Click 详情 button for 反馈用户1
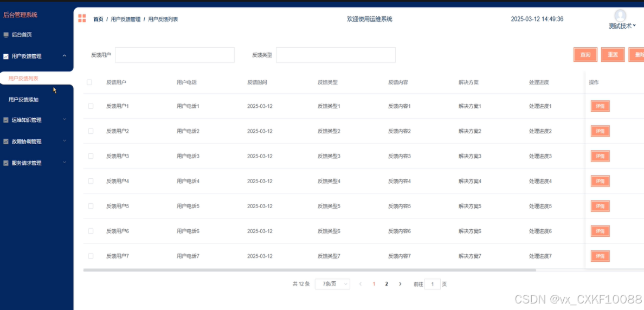 [x=600, y=106]
